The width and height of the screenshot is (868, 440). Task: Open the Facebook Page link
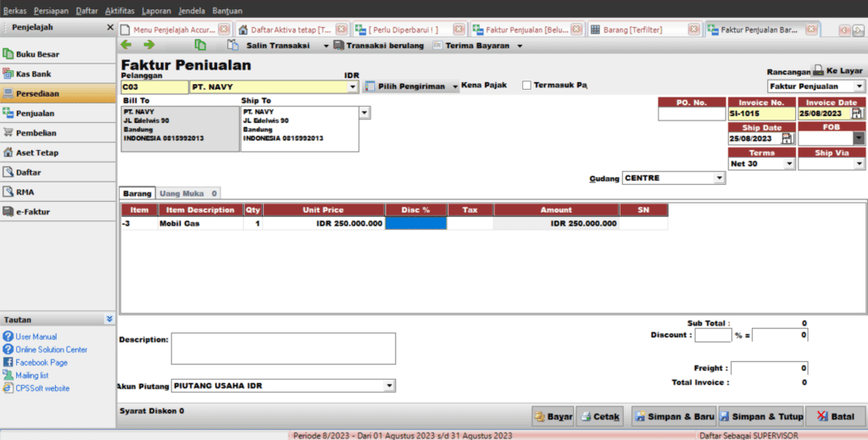click(x=42, y=363)
